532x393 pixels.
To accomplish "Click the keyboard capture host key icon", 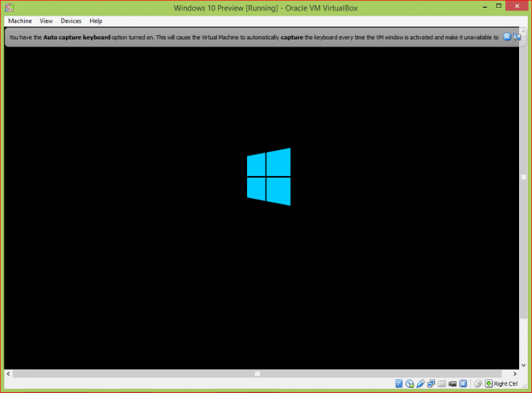I will click(x=488, y=384).
